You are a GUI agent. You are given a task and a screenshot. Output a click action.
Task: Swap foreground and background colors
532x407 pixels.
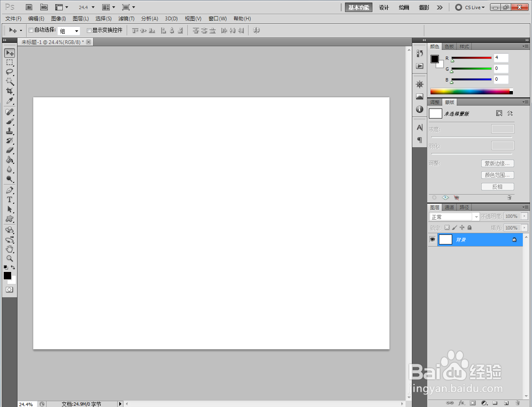[13, 267]
